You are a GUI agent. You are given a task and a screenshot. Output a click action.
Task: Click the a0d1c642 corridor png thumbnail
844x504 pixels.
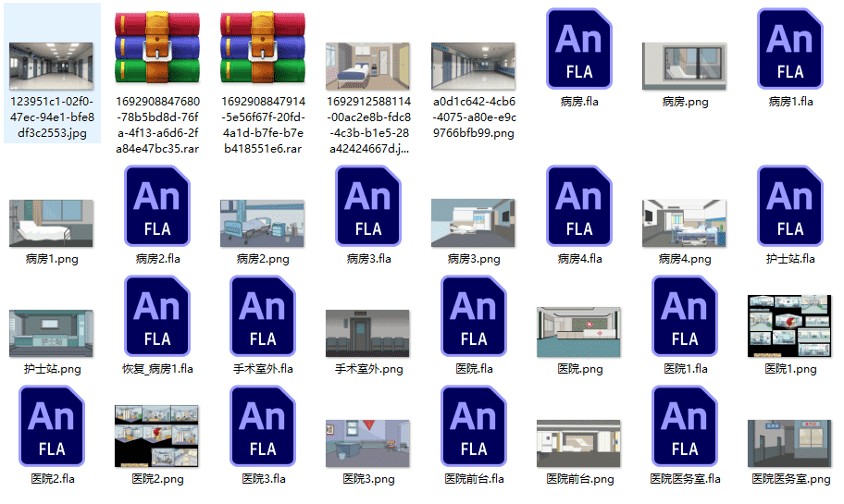click(473, 65)
